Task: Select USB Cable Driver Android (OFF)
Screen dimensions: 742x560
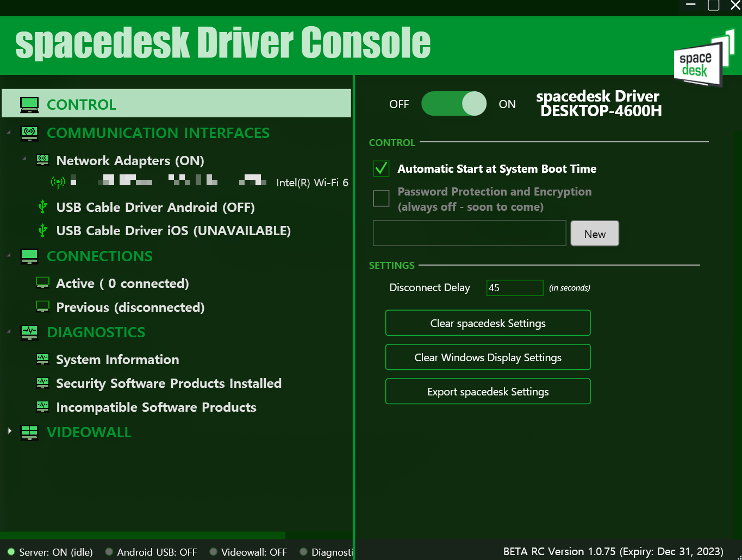Action: coord(155,207)
